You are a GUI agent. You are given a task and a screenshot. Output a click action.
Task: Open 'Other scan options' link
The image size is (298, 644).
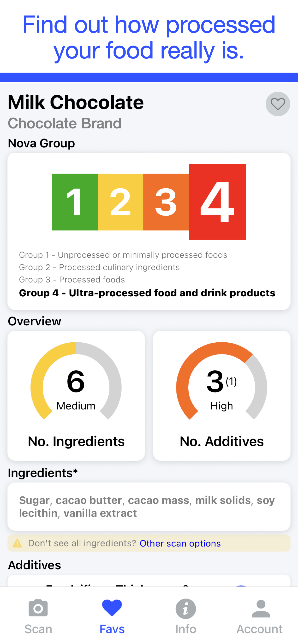(180, 543)
